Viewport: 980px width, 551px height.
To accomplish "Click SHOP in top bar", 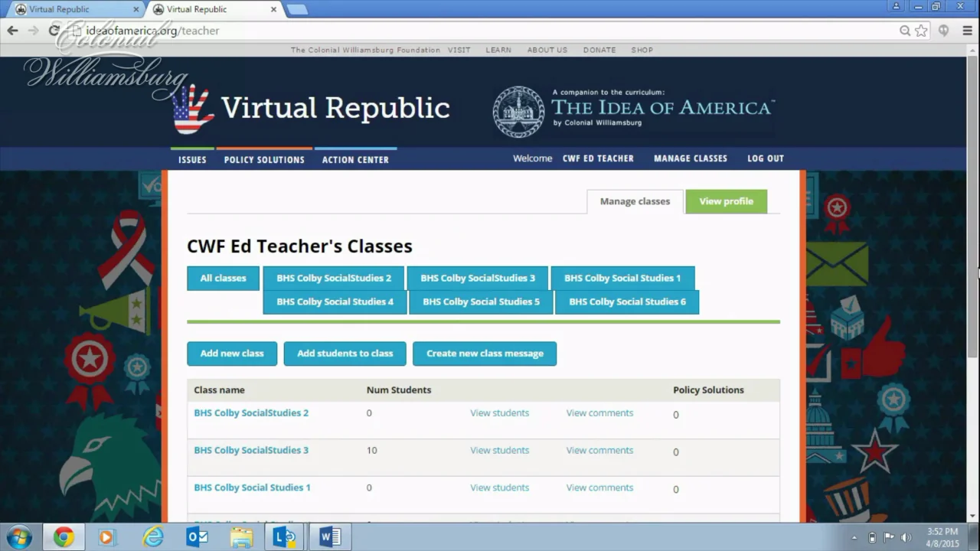I will click(x=642, y=50).
